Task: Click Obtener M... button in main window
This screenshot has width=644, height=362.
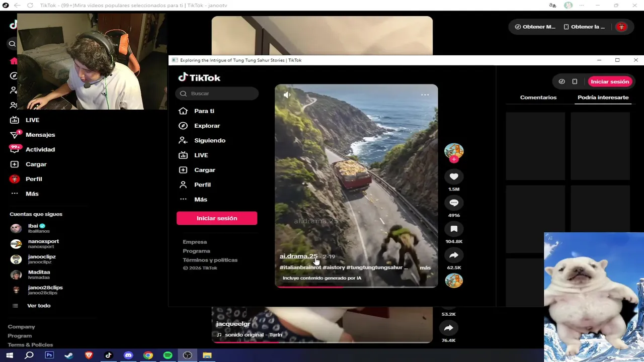Action: click(535, 27)
